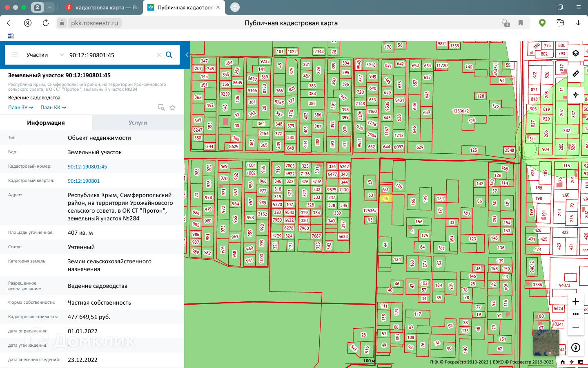The height and width of the screenshot is (368, 588).
Task: Click the satellite basemap thumbnail
Action: pyautogui.click(x=546, y=342)
